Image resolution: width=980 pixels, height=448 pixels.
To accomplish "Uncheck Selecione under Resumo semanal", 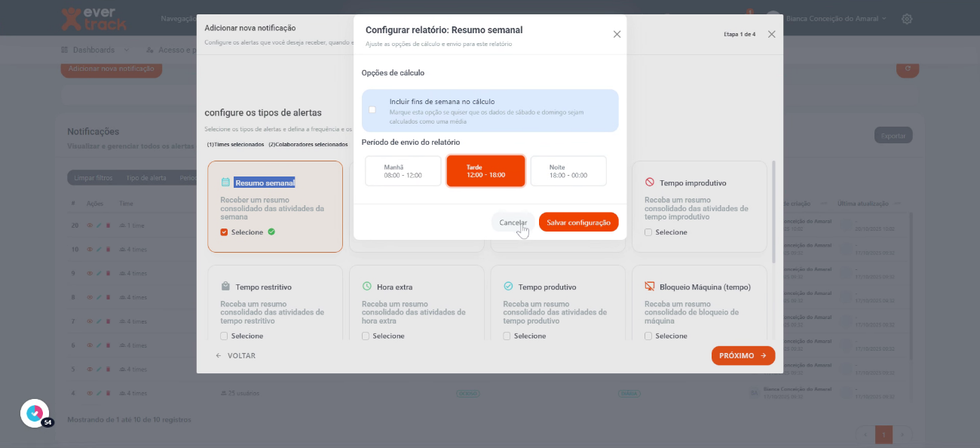I will (x=224, y=232).
